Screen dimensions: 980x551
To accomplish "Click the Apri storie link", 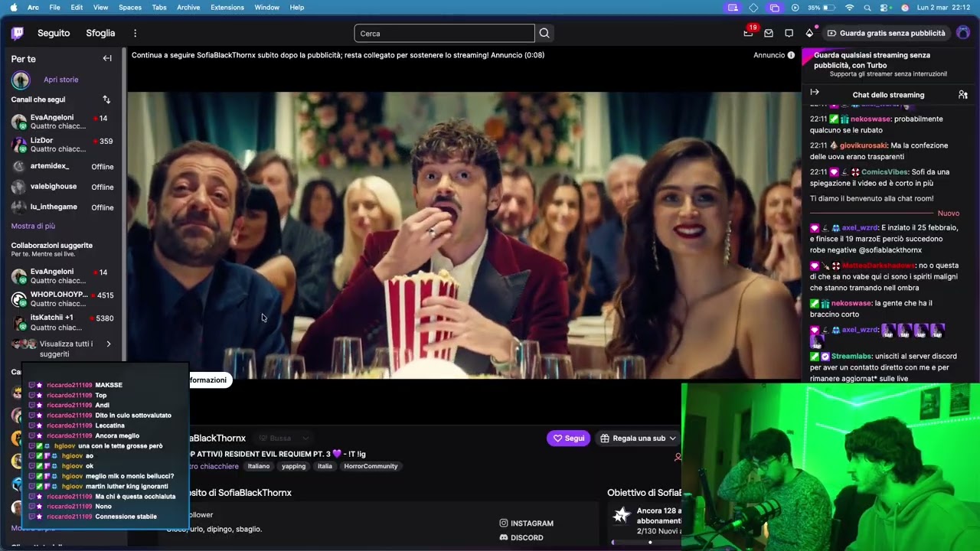I will [x=60, y=80].
